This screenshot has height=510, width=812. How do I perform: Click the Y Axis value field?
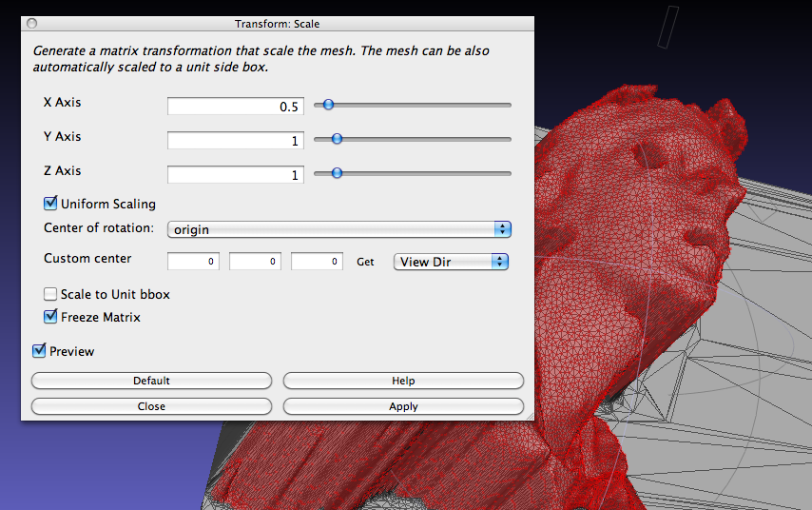(236, 141)
